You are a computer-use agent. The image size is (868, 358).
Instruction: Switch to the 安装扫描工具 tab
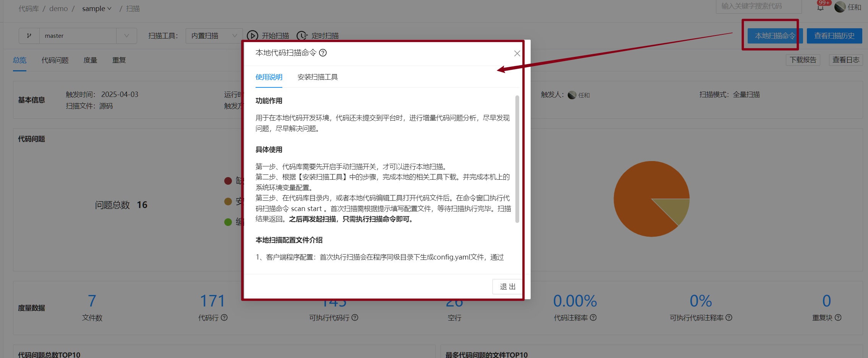317,77
